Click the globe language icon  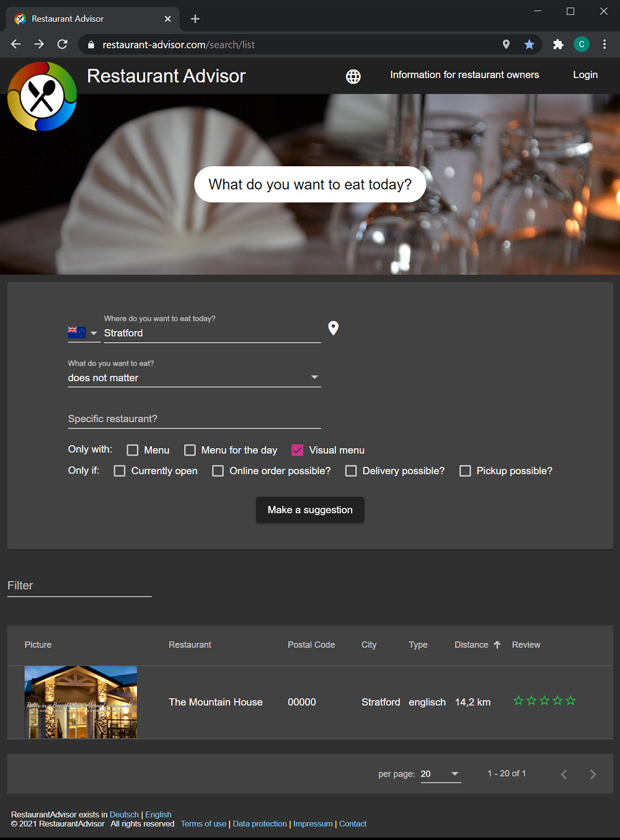pyautogui.click(x=353, y=76)
